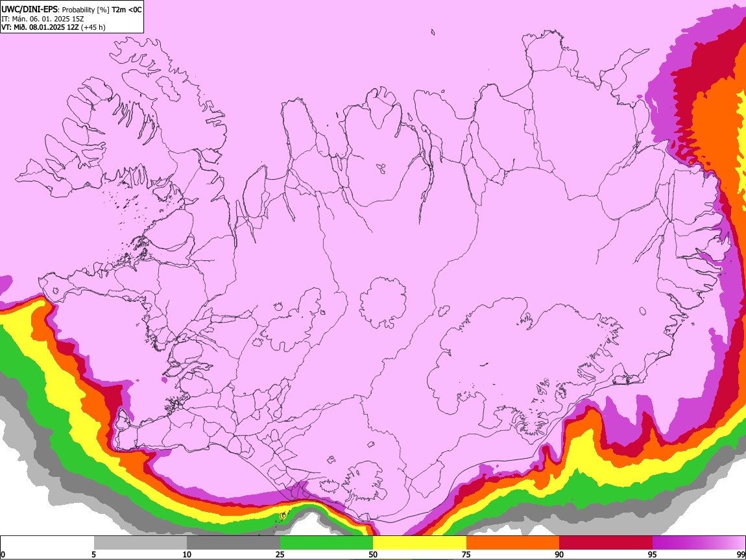This screenshot has width=746, height=560.
Task: Click the crimson 90-95 legend band
Action: click(x=606, y=543)
